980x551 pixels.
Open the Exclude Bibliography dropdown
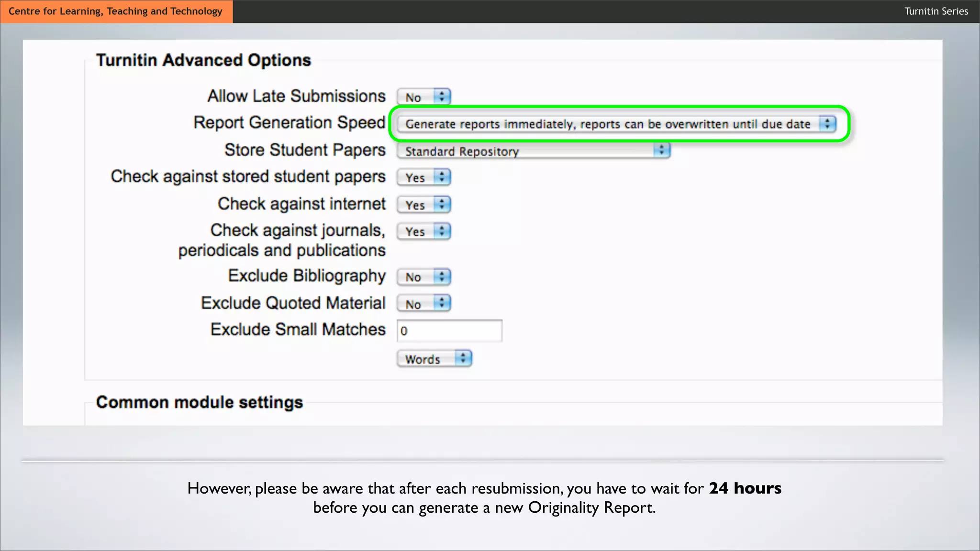[x=424, y=277]
